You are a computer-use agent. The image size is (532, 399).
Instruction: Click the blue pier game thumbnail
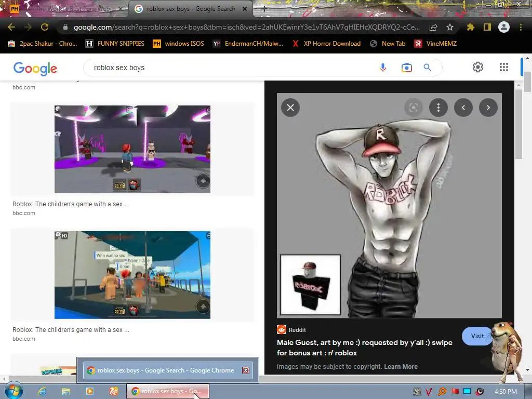[132, 275]
